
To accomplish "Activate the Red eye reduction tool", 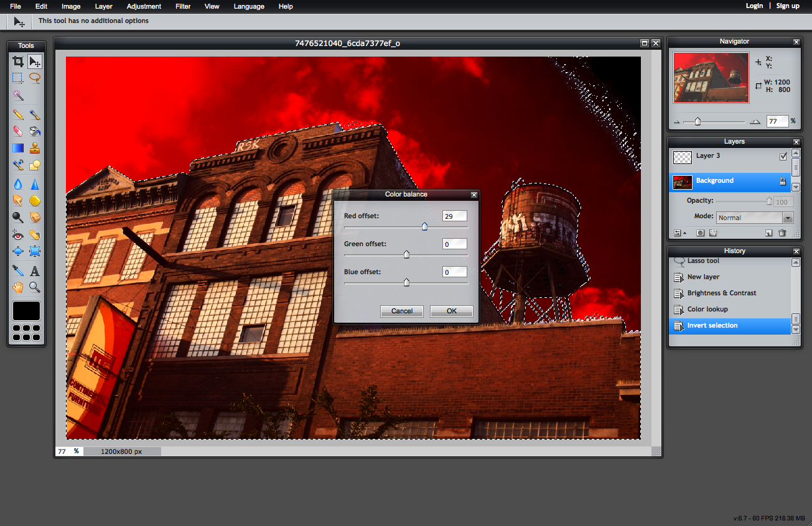I will click(18, 235).
